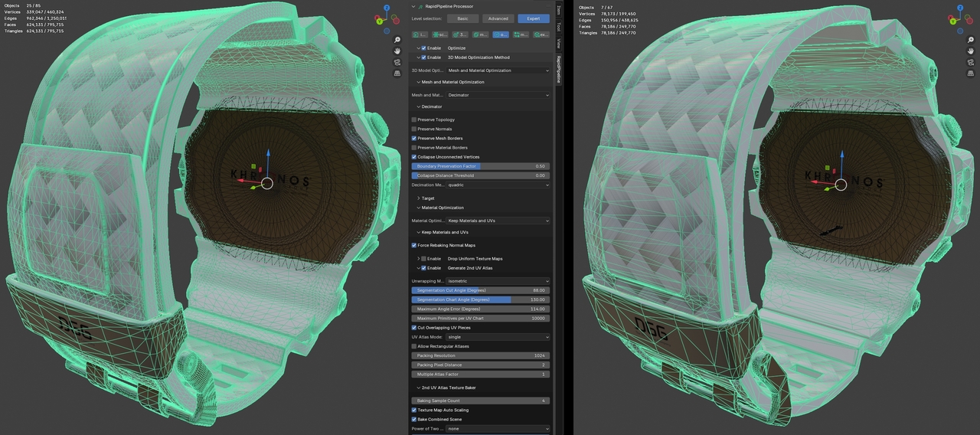The image size is (980, 435).
Task: Select the pan hand icon in the right viewport
Action: click(971, 51)
